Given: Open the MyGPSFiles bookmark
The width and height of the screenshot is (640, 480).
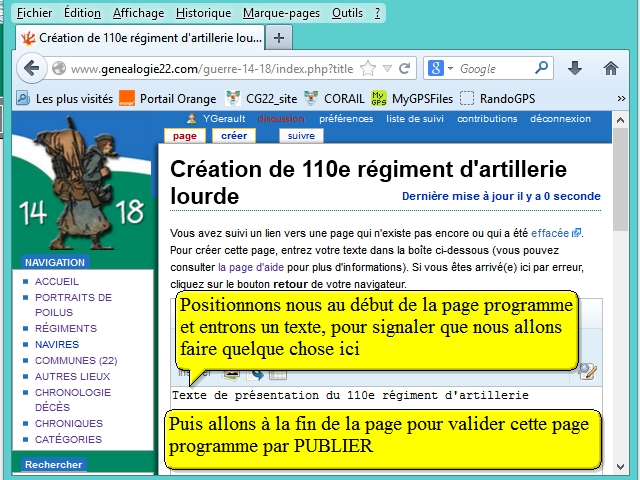Looking at the screenshot, I should click(x=411, y=98).
